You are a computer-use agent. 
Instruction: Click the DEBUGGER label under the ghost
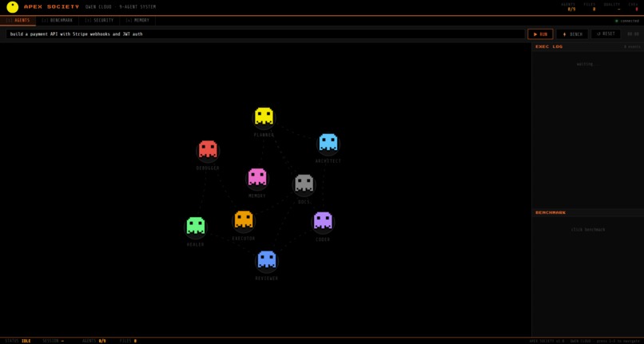click(x=208, y=168)
